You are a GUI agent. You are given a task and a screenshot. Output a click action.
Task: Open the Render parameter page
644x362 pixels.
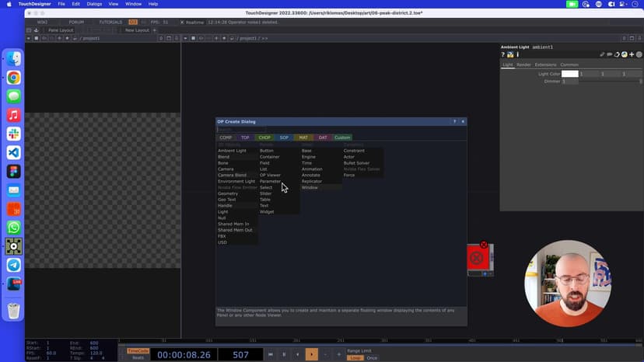point(523,64)
